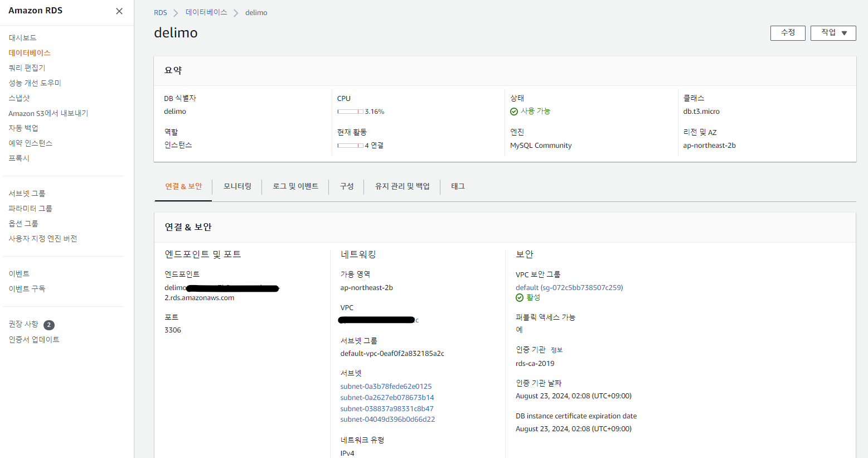Open 이벤트 in the sidebar

click(x=19, y=274)
